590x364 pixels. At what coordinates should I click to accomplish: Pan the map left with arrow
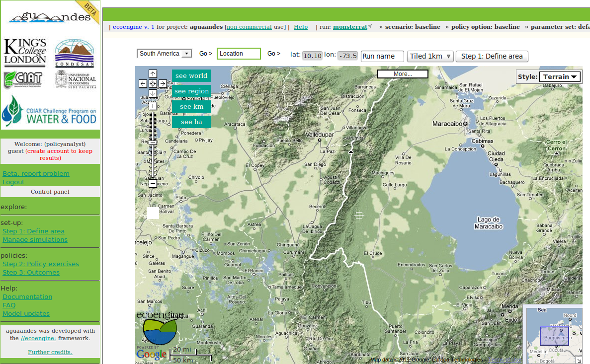click(143, 83)
